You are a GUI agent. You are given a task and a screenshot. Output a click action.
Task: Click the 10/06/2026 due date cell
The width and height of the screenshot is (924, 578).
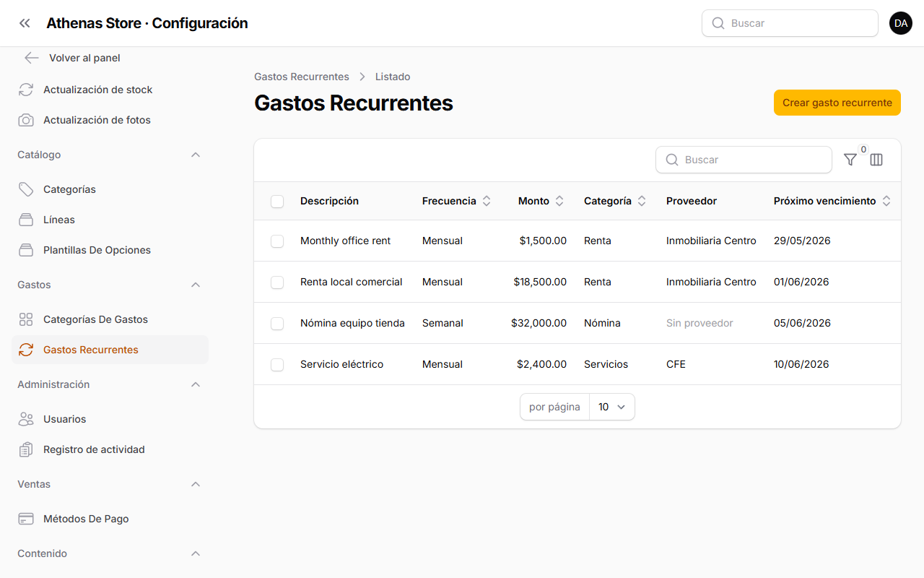pos(801,364)
